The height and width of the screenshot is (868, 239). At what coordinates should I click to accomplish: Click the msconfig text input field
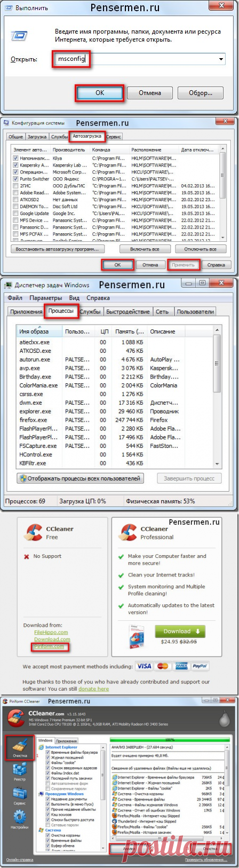click(70, 59)
